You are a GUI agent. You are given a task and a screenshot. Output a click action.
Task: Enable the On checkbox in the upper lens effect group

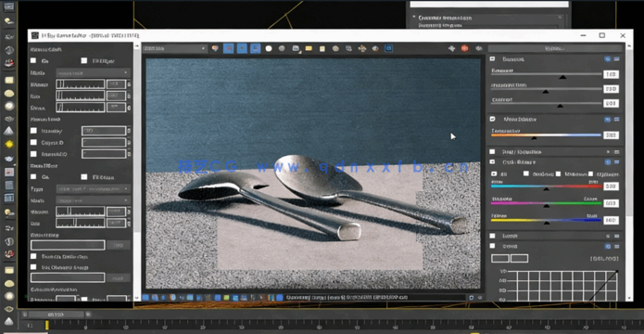click(33, 60)
